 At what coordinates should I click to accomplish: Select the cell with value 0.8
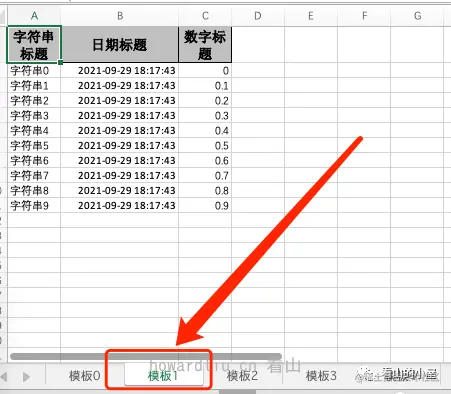(x=205, y=190)
